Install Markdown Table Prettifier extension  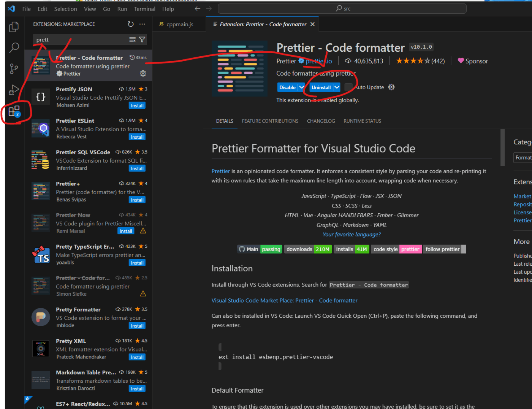(x=137, y=389)
